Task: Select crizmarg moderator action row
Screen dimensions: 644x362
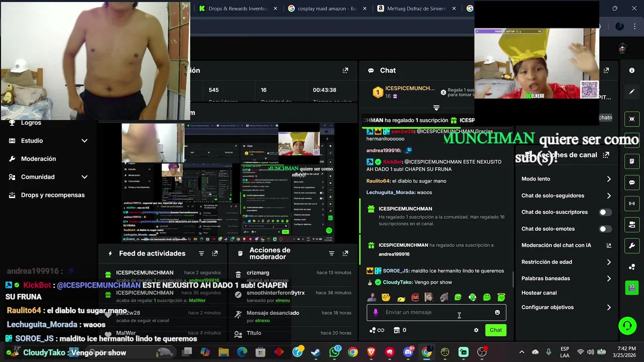Action: coord(293,276)
